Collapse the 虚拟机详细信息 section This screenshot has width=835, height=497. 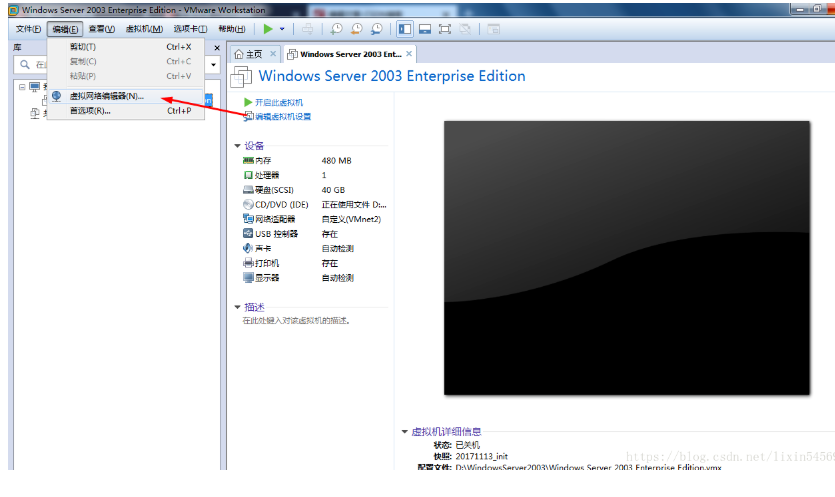404,431
